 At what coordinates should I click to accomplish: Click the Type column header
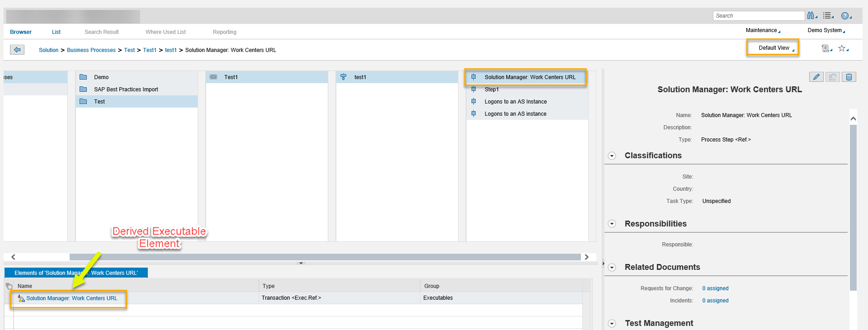tap(340, 286)
